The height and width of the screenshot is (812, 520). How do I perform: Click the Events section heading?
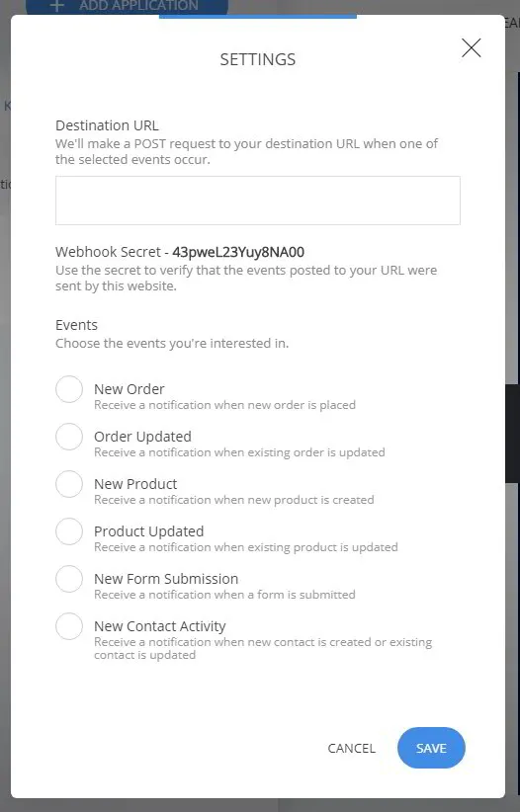76,325
